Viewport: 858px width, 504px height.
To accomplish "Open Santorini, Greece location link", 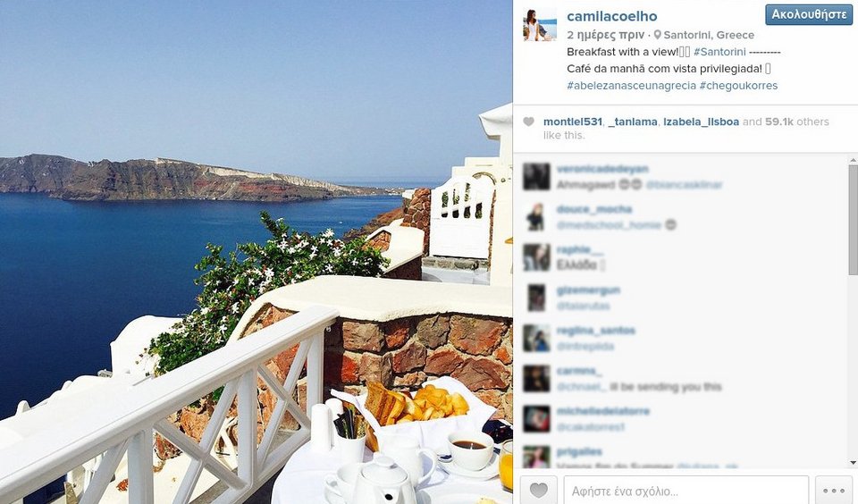I will pos(709,35).
